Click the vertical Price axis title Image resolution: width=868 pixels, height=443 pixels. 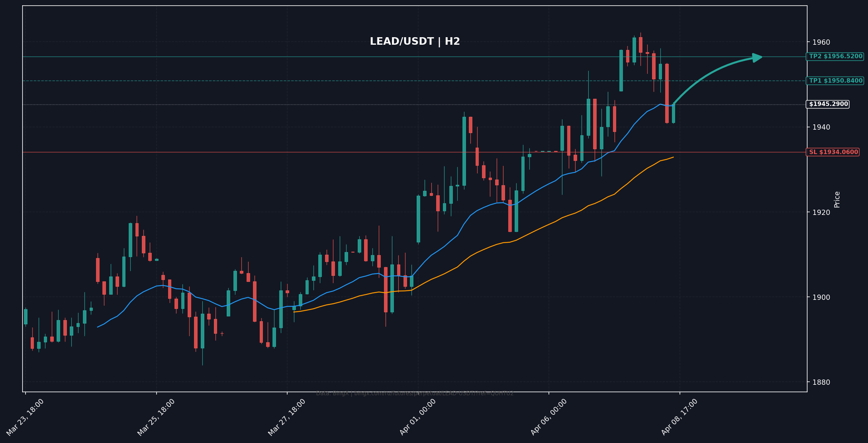[x=837, y=200]
